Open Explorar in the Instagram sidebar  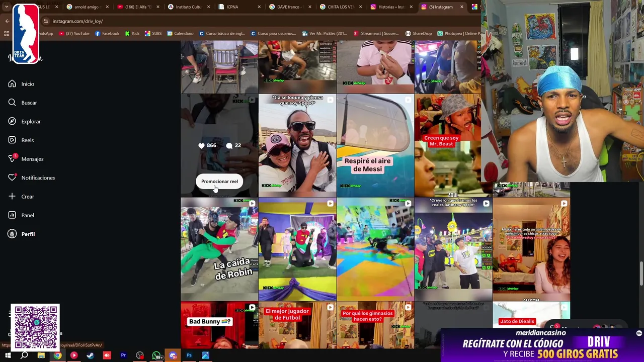24,121
